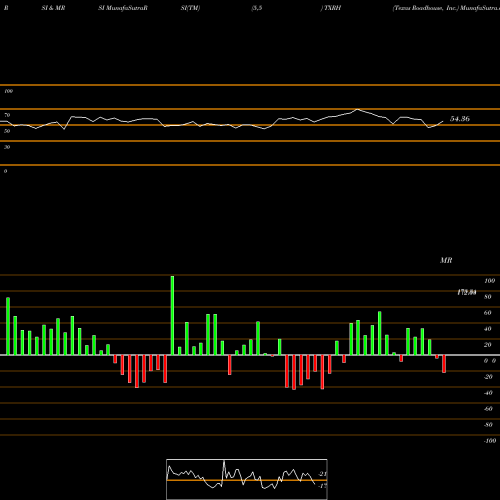Image resolution: width=500 pixels, height=500 pixels.
Task: Click the 30 label on the RSI axis
Action: pyautogui.click(x=7, y=147)
